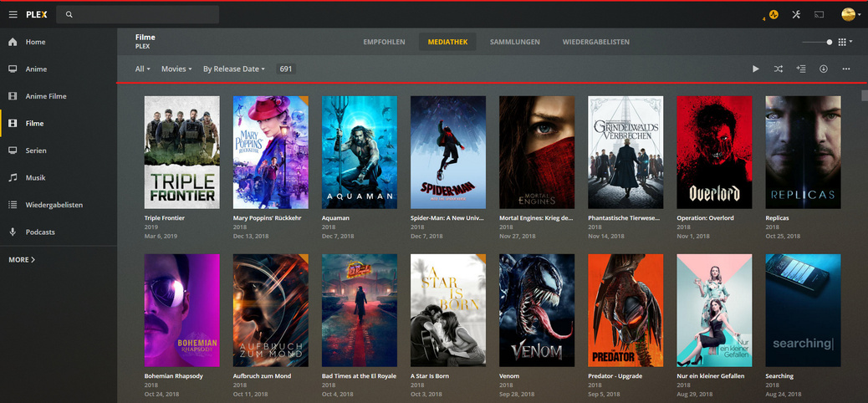Open the Mortal Engines poster
This screenshot has width=868, height=403.
pos(537,152)
